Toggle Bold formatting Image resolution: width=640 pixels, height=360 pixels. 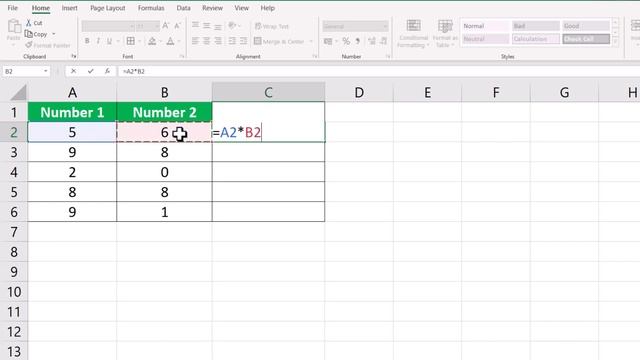coord(87,41)
